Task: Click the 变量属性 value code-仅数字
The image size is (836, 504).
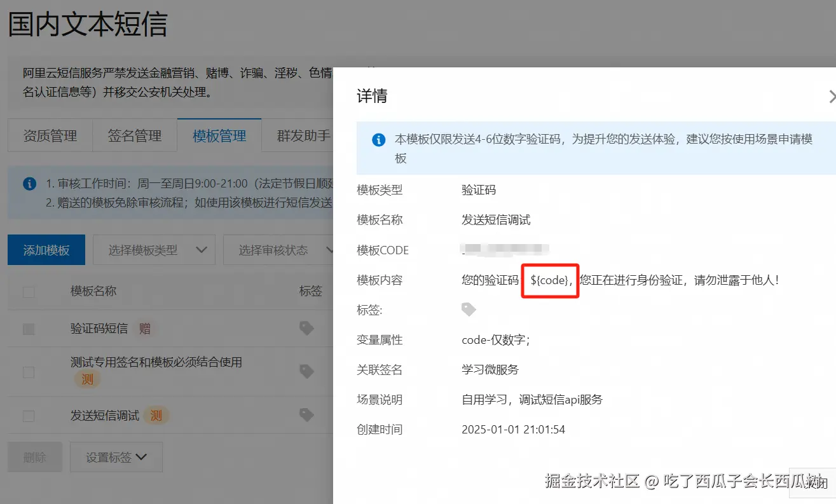Action: point(496,340)
